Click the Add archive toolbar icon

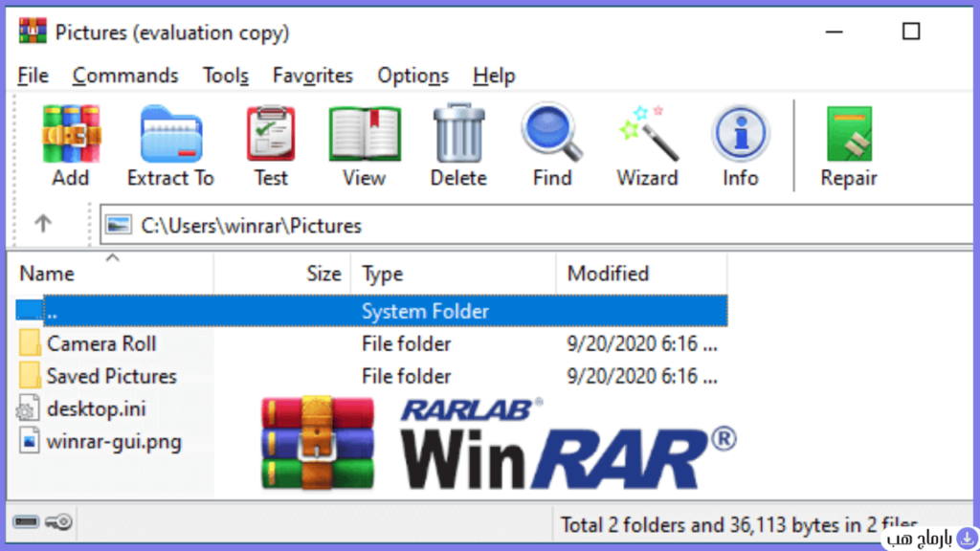click(x=71, y=135)
